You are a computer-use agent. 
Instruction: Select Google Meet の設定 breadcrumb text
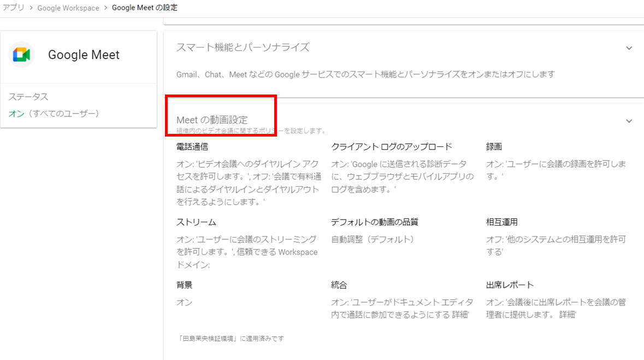145,8
